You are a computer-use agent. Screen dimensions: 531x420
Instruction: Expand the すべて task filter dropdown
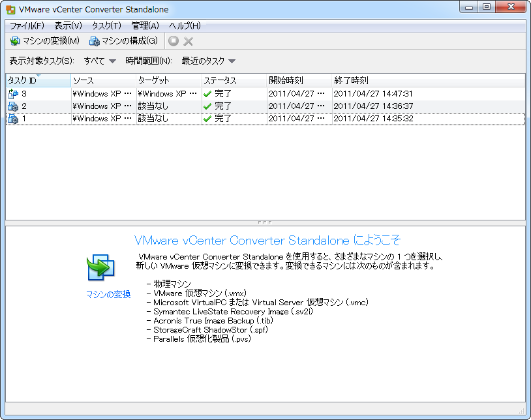pyautogui.click(x=100, y=61)
